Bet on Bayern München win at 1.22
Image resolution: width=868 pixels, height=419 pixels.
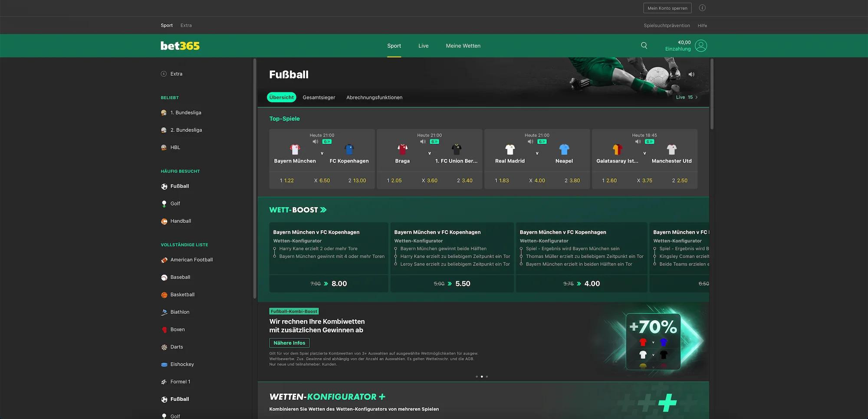pyautogui.click(x=287, y=180)
